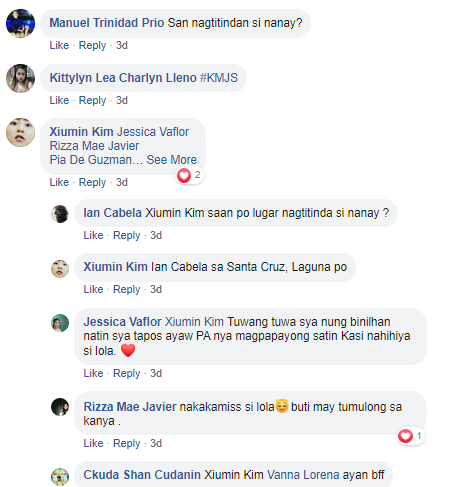This screenshot has width=453, height=487.
Task: Like Manuel Trinidad Prio's comment
Action: pos(59,45)
